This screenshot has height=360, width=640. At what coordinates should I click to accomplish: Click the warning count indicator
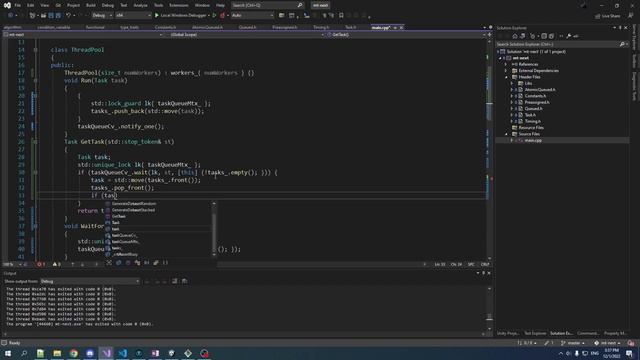coord(57,264)
